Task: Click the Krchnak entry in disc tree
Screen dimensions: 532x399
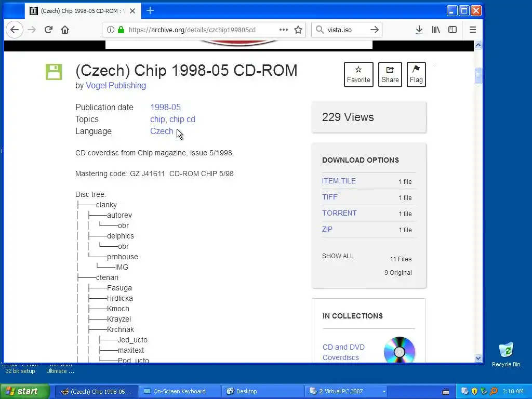Action: 121,329
